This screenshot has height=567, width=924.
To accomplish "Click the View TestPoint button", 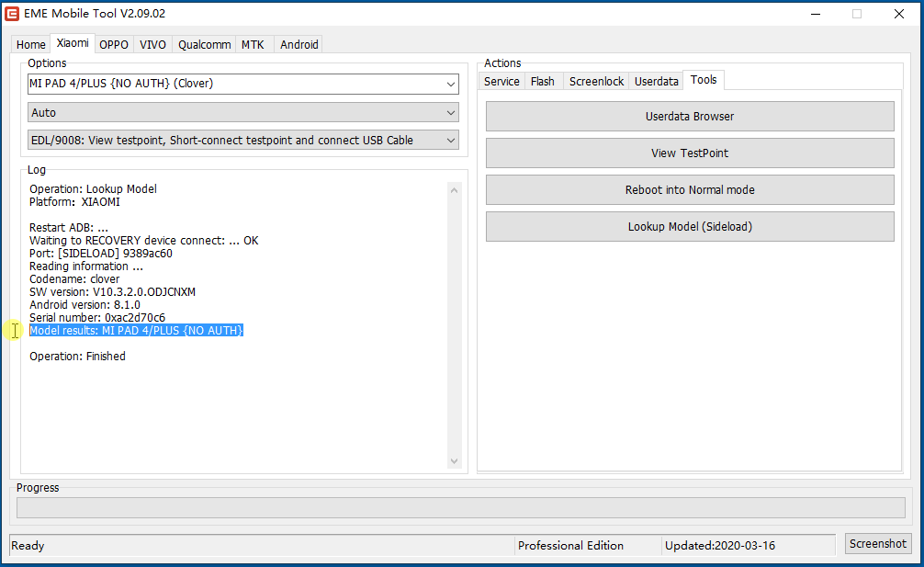I will coord(690,153).
